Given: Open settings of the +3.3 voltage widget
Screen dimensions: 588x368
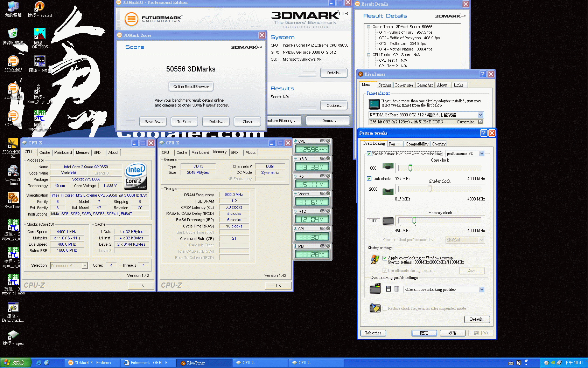Looking at the screenshot, I should (323, 158).
